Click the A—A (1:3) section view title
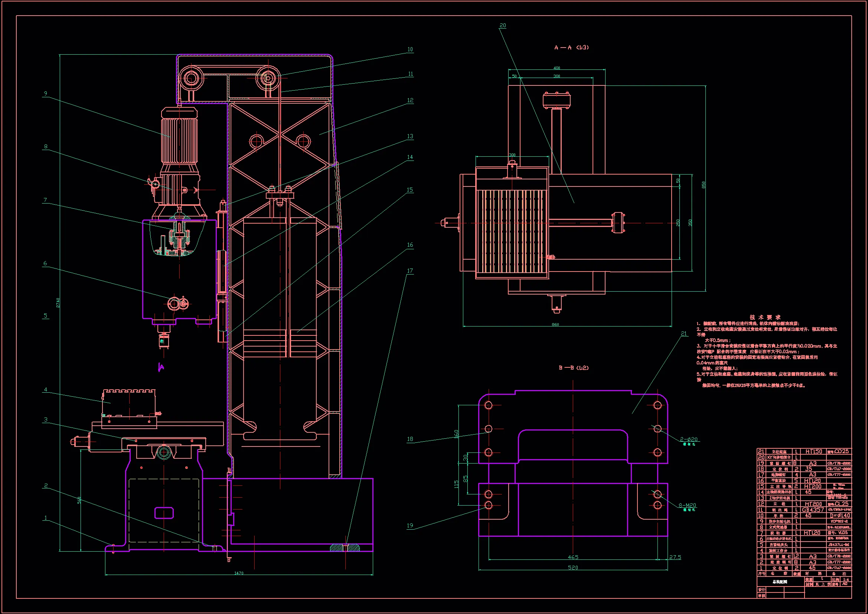The width and height of the screenshot is (868, 614). (x=571, y=47)
